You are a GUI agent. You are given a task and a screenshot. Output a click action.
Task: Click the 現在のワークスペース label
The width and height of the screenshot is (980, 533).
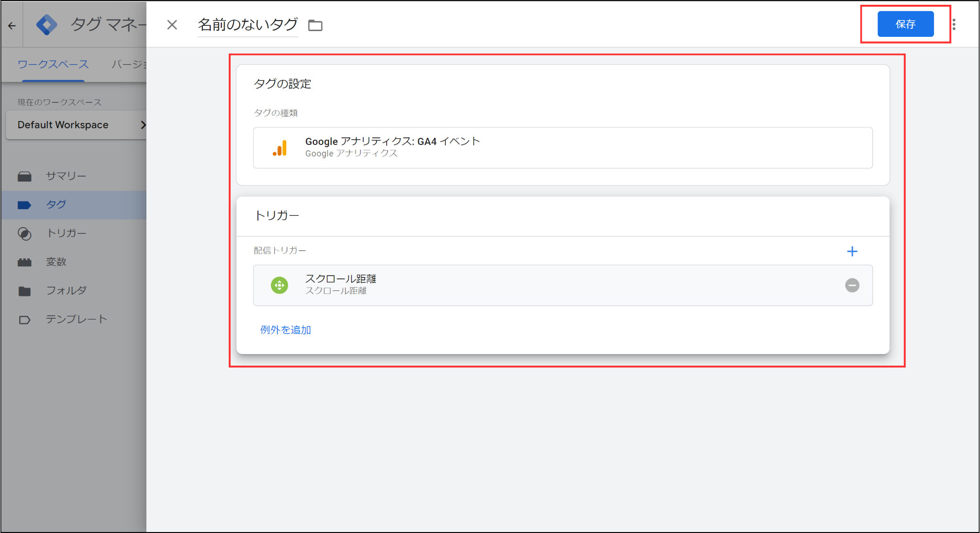click(59, 102)
